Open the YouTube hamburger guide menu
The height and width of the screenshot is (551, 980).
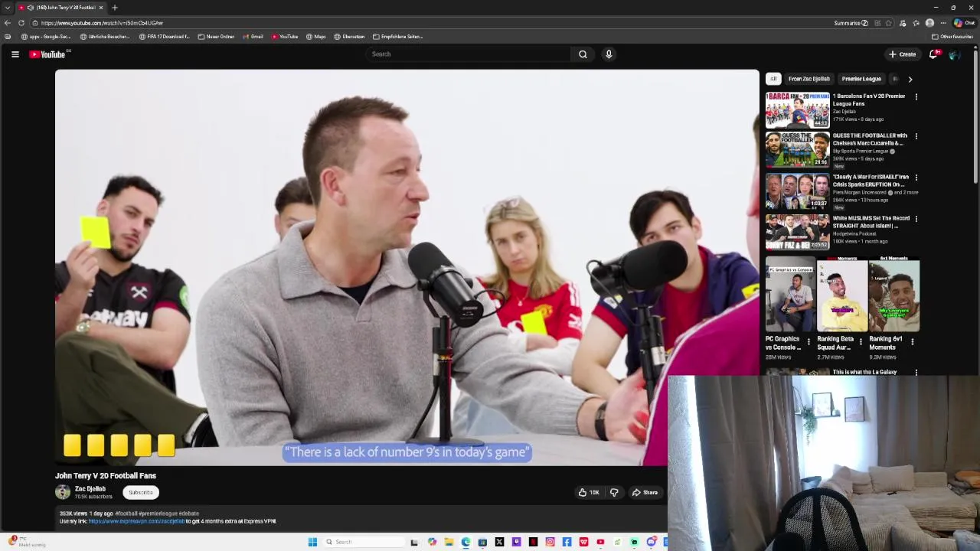point(15,54)
